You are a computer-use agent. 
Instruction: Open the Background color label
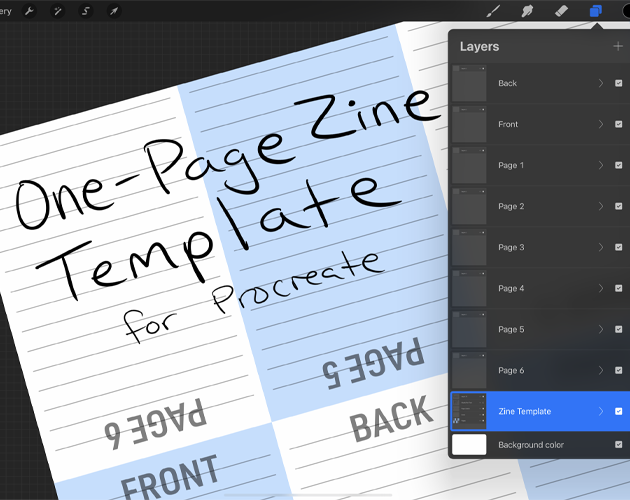[531, 445]
